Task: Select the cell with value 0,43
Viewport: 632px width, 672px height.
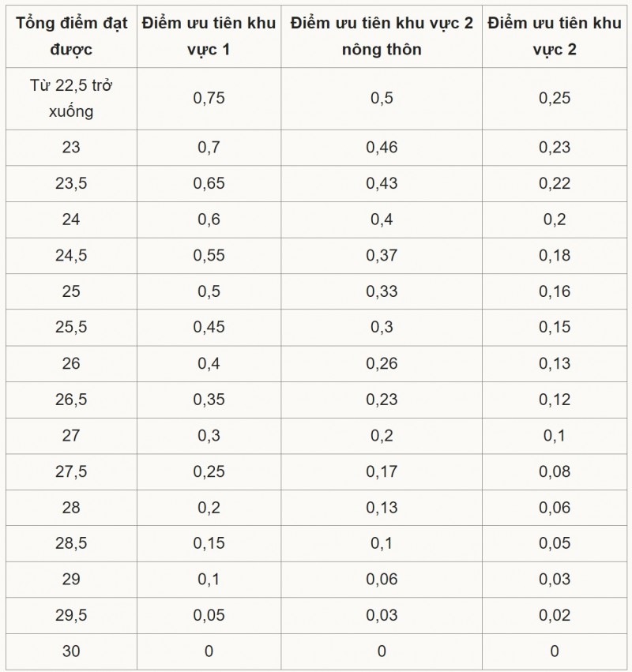Action: (382, 183)
